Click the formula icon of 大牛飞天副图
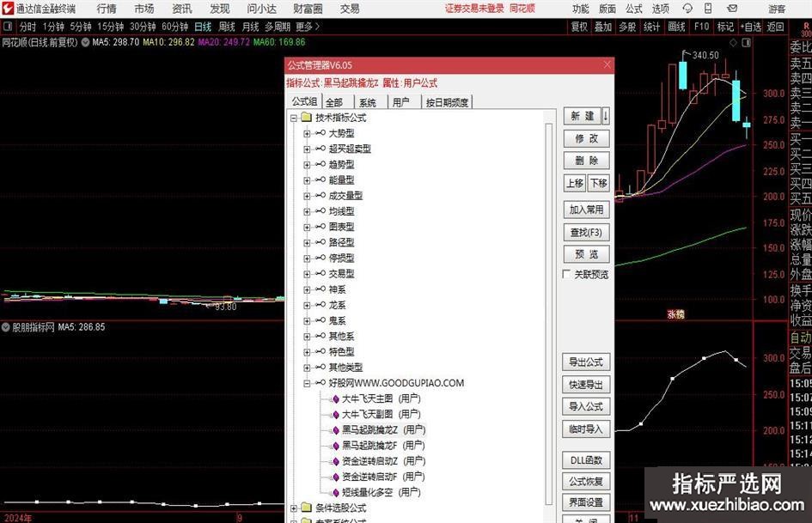Viewport: 812px width, 523px height. [x=336, y=414]
